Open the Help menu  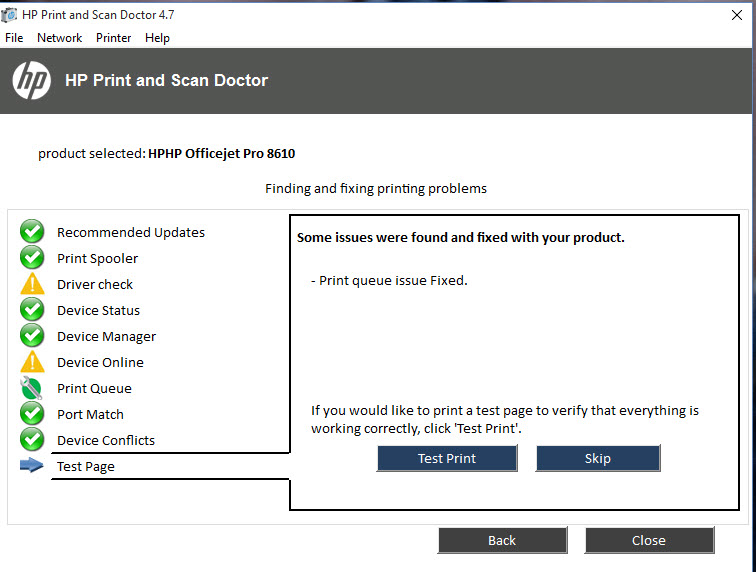coord(157,38)
